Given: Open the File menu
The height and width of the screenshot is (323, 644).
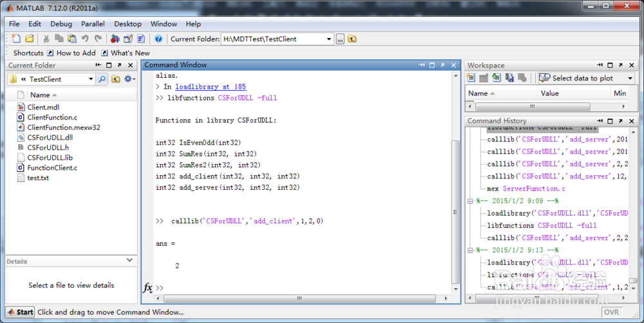Looking at the screenshot, I should 14,24.
